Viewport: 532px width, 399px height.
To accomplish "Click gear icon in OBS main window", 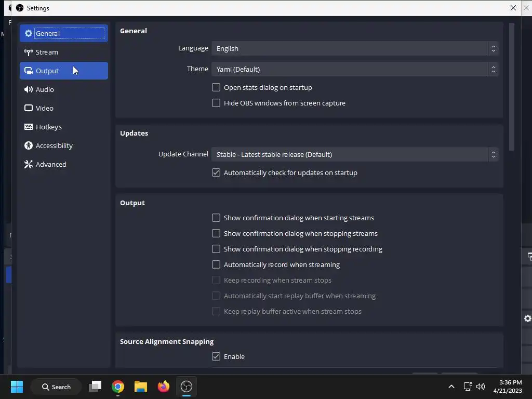I will pos(528,318).
